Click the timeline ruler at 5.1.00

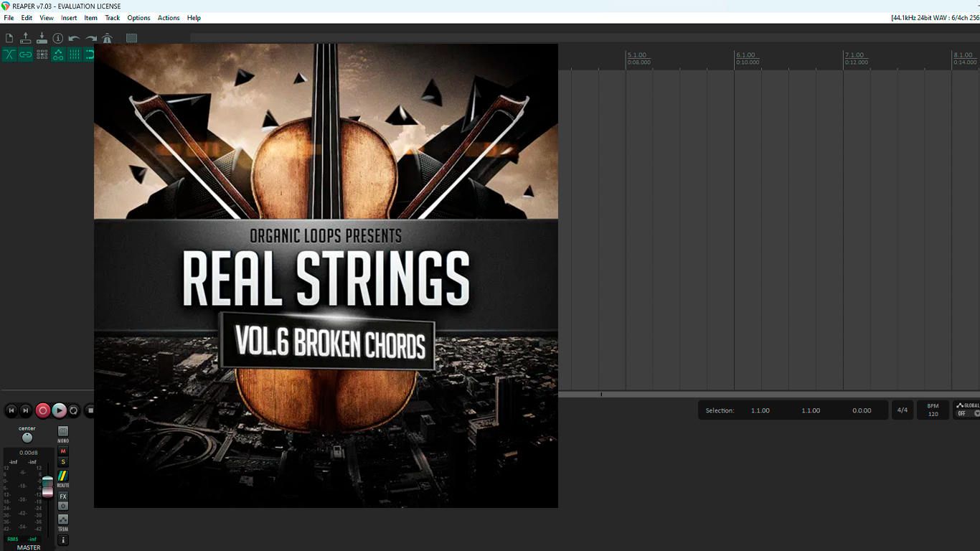(x=636, y=55)
